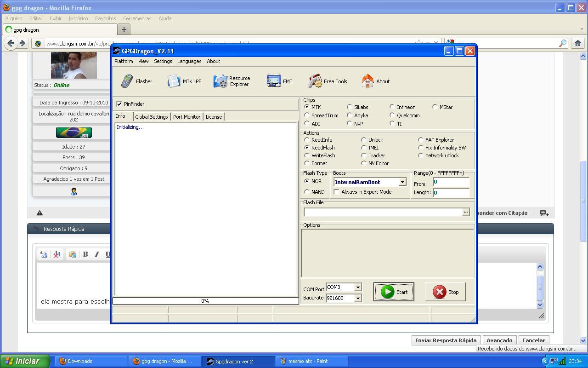Open the Firefox tab list dropdown
Viewport: 588px width, 368px height.
click(582, 29)
